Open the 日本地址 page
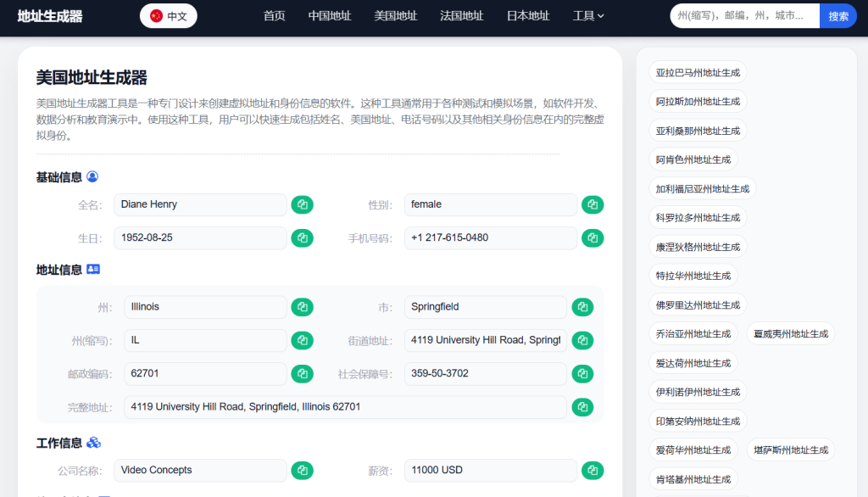 pos(527,15)
